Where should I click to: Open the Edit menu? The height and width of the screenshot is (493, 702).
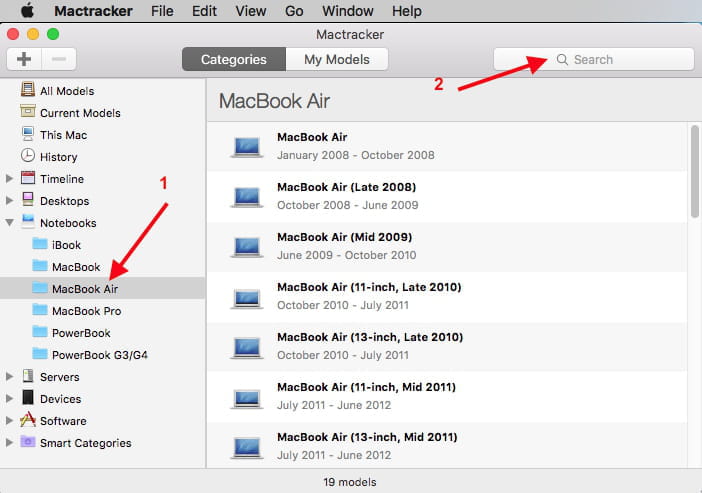(204, 11)
